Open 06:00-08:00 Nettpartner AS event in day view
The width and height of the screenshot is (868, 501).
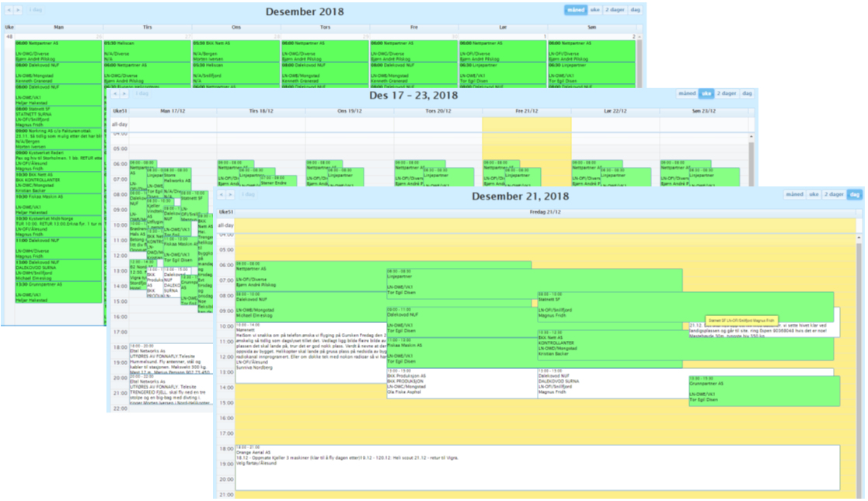[310, 276]
